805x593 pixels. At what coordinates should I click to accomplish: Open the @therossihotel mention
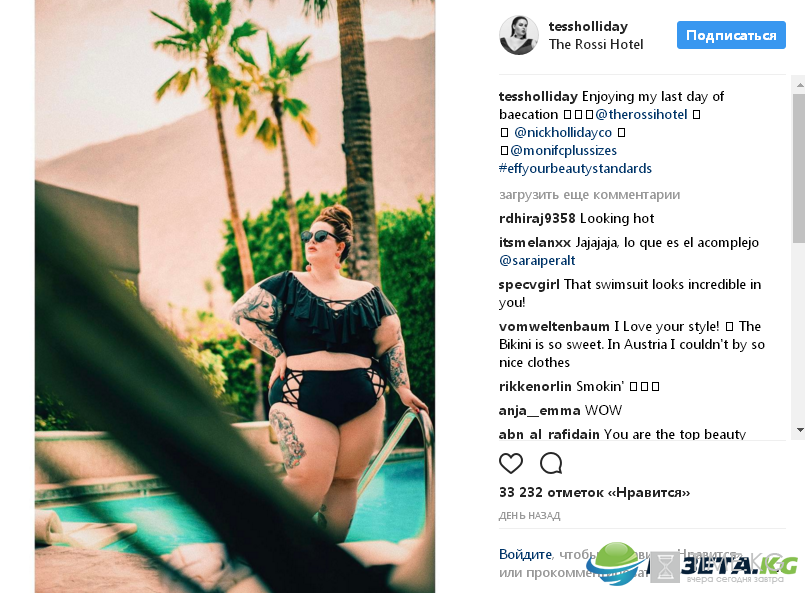641,114
